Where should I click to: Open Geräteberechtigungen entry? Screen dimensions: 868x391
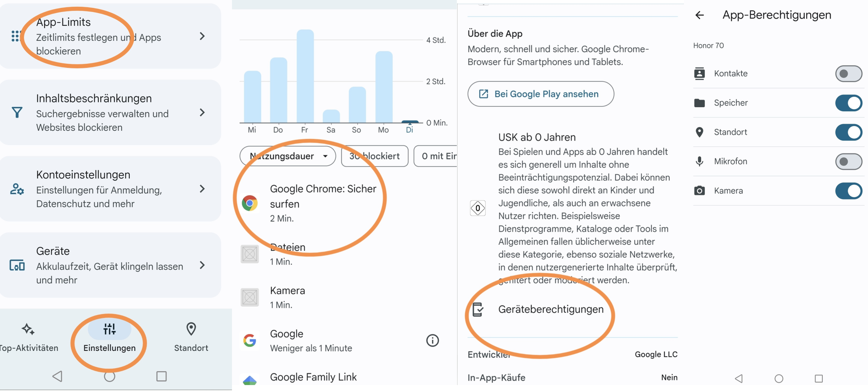(x=550, y=310)
